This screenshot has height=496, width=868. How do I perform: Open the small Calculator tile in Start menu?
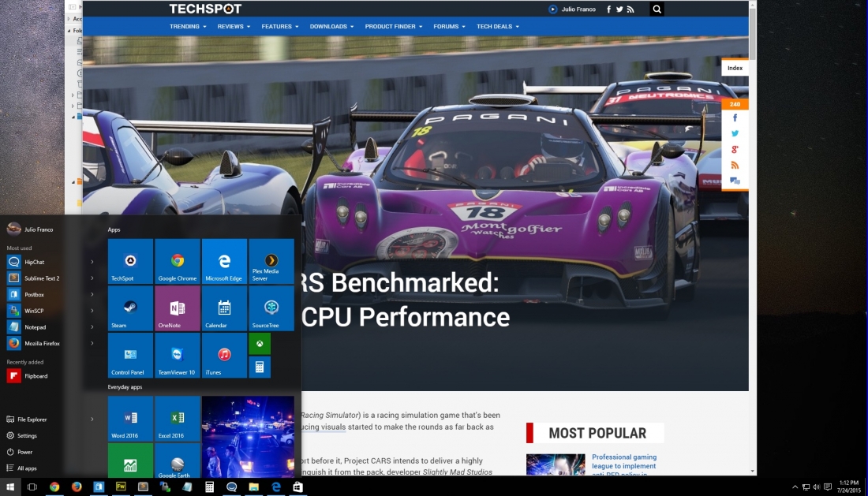pyautogui.click(x=260, y=367)
